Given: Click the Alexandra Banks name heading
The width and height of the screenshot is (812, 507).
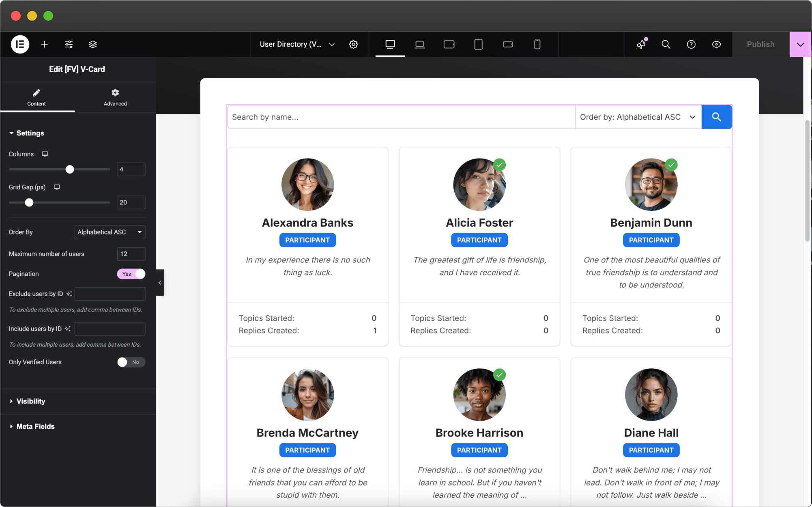Looking at the screenshot, I should coord(307,223).
